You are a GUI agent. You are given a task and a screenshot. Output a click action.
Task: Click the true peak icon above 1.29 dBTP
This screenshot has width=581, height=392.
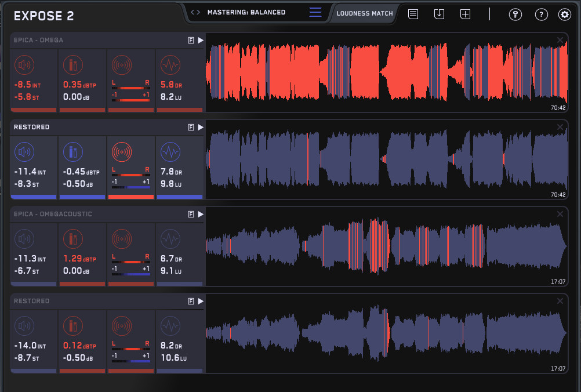click(x=73, y=239)
